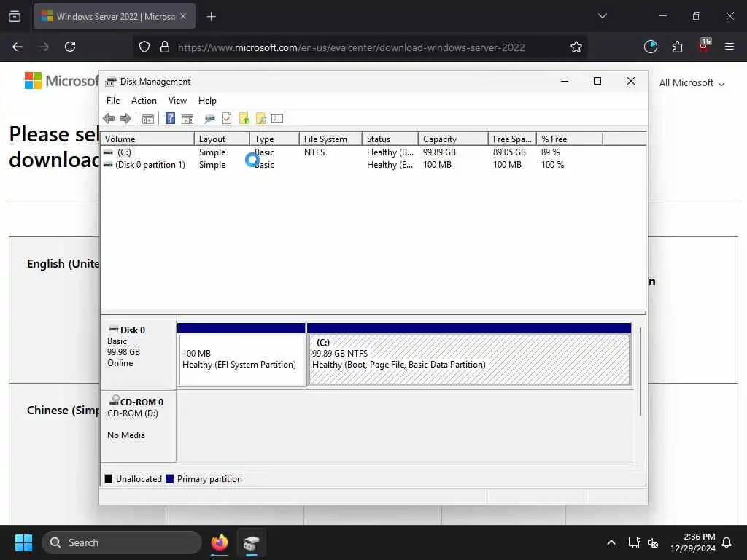Select the 100 MB EFI System Partition block
The height and width of the screenshot is (560, 747).
pos(241,359)
